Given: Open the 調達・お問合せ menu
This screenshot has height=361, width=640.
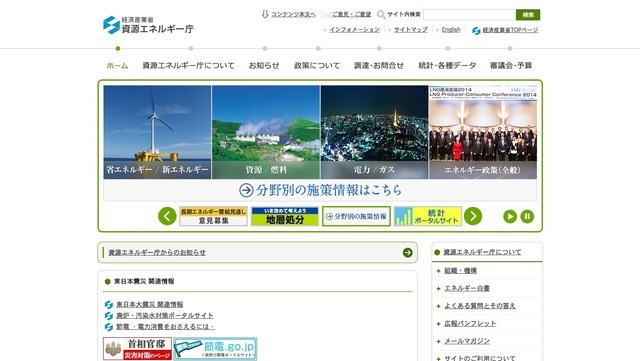Looking at the screenshot, I should coord(379,65).
